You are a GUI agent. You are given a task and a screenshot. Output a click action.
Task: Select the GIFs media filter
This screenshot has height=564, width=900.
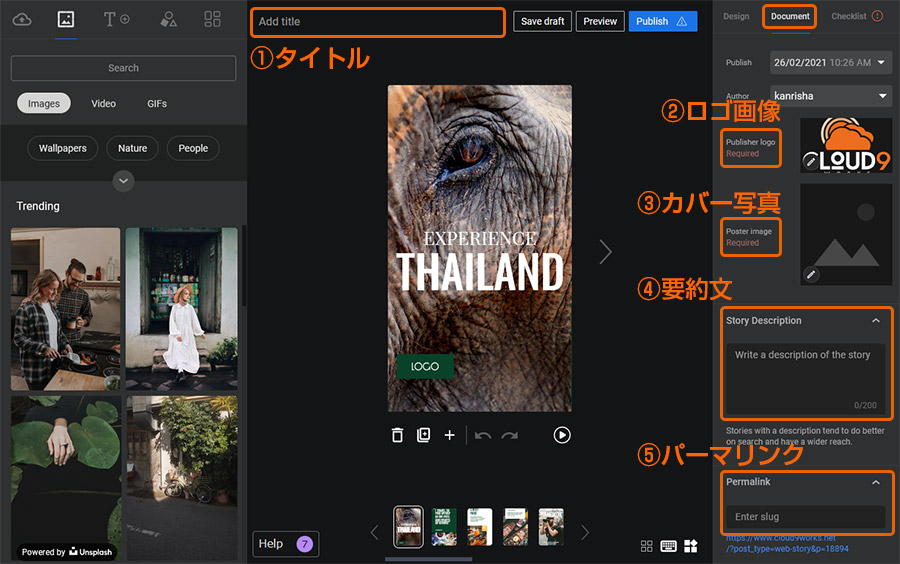[157, 104]
